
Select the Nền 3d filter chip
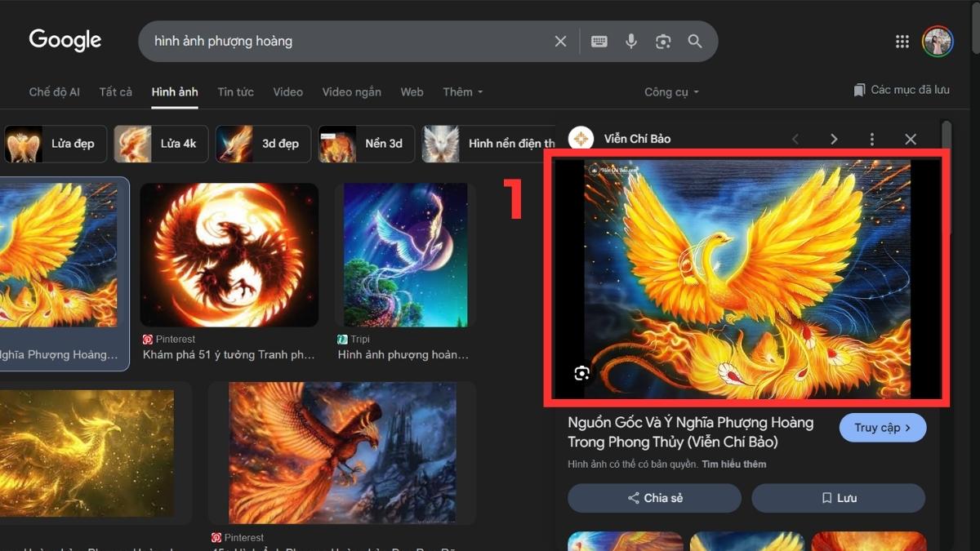(366, 144)
